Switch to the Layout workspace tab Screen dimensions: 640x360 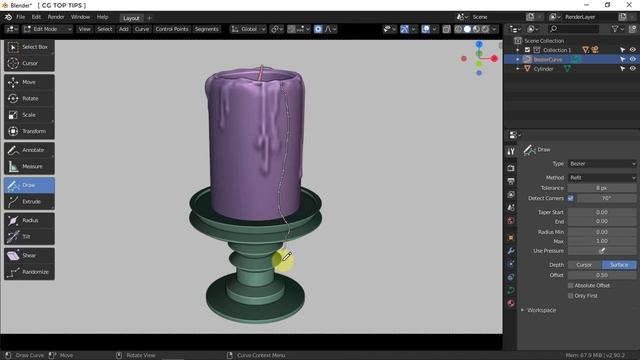point(131,18)
